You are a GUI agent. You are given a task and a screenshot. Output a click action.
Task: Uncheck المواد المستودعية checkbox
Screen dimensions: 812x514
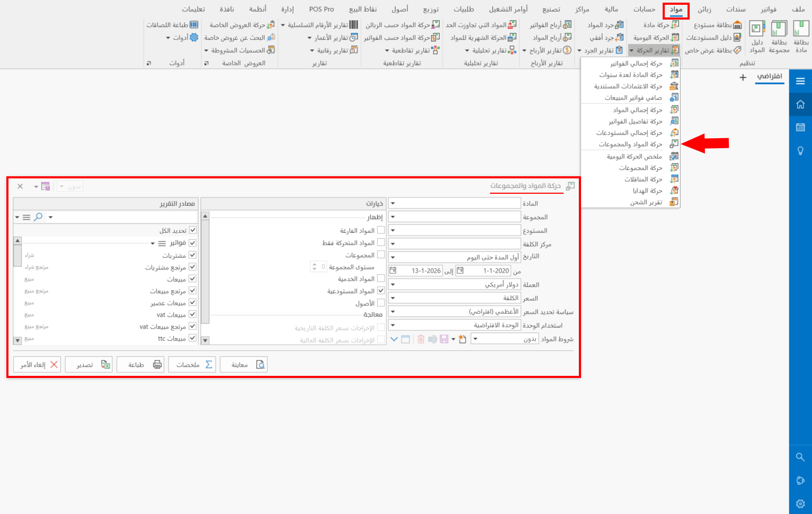pyautogui.click(x=380, y=290)
